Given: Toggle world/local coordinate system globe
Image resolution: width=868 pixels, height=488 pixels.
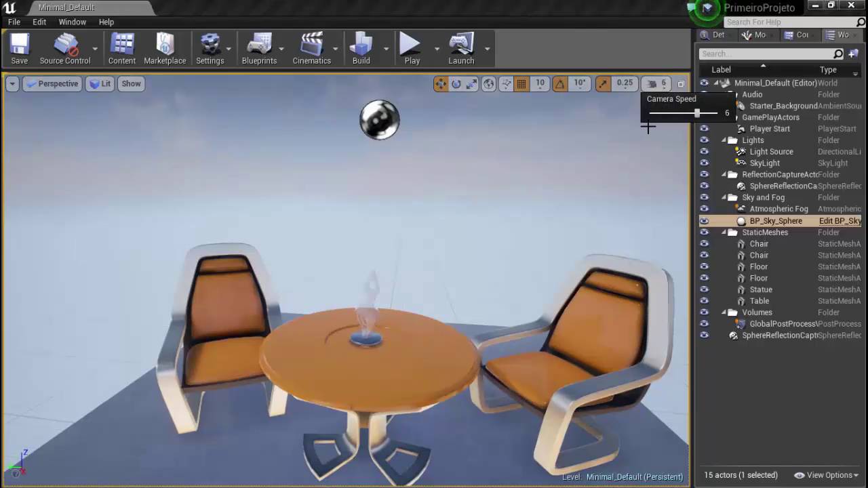Looking at the screenshot, I should [488, 83].
